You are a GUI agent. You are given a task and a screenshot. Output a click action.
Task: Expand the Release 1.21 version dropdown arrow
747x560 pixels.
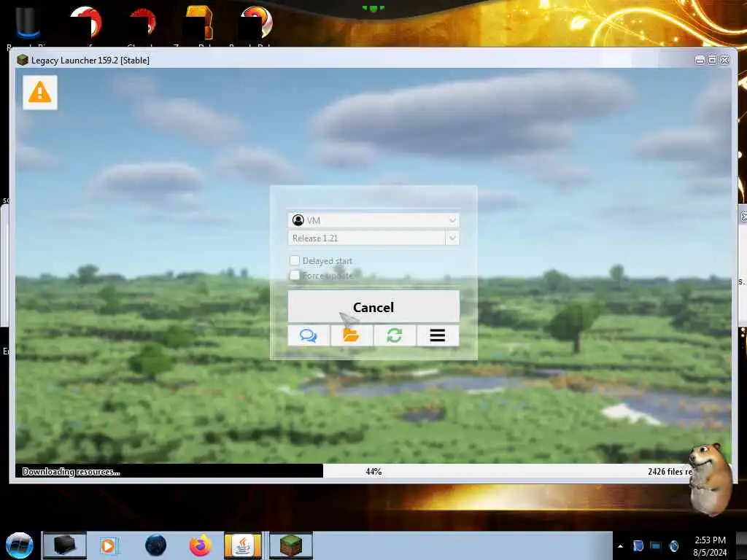pyautogui.click(x=452, y=238)
